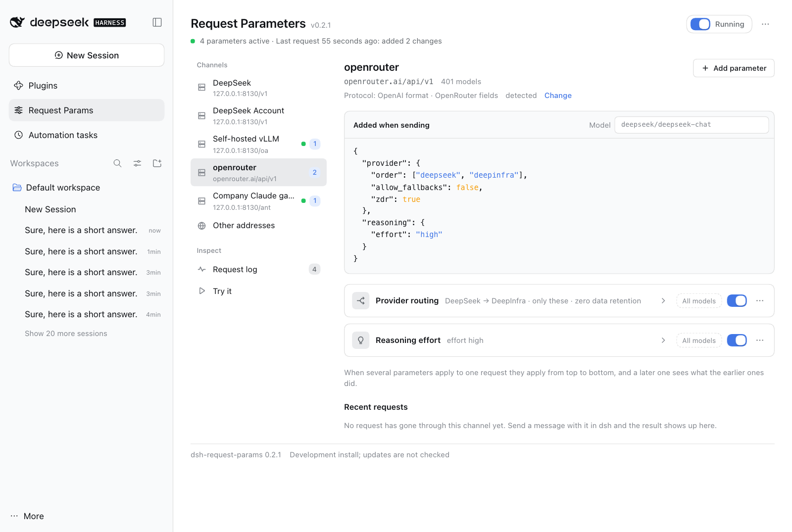
Task: Disable the Provider routing toggle
Action: [737, 301]
